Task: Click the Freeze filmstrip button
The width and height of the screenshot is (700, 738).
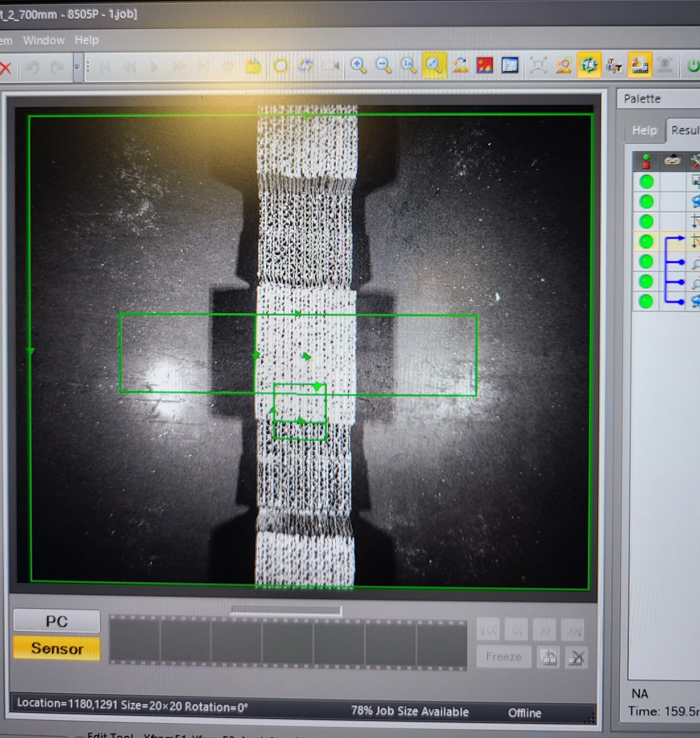Action: [503, 657]
